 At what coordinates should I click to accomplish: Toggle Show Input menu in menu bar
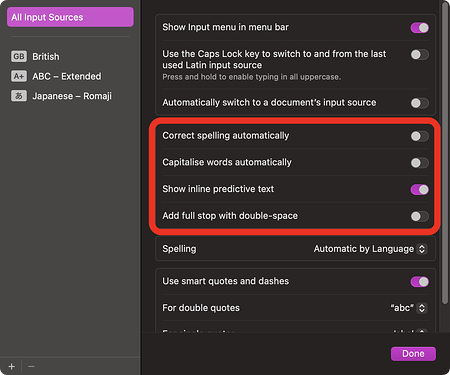[420, 28]
